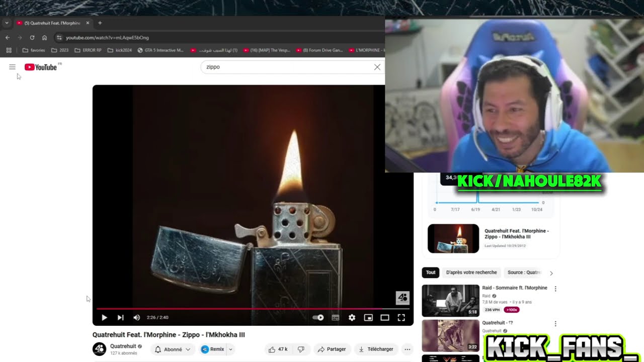Open more actions three-dot menu
Viewport: 644px width, 362px height.
pos(407,349)
